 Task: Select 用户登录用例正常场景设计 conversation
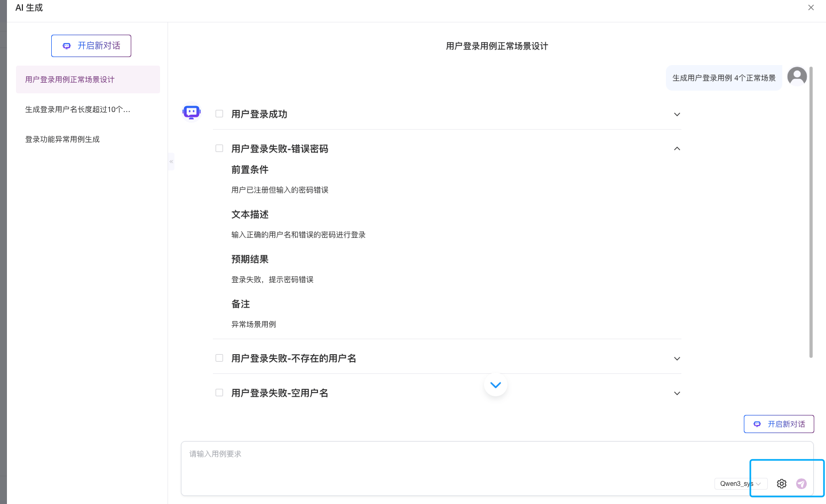pos(88,79)
